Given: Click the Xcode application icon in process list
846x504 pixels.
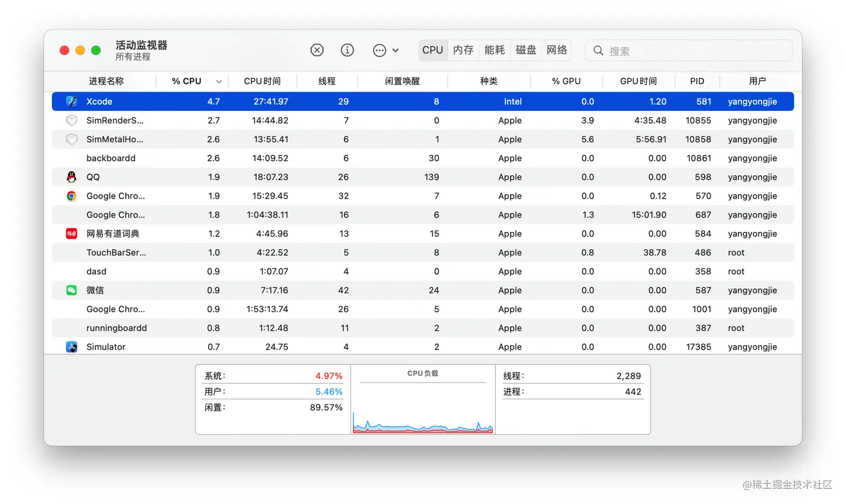Looking at the screenshot, I should point(71,101).
